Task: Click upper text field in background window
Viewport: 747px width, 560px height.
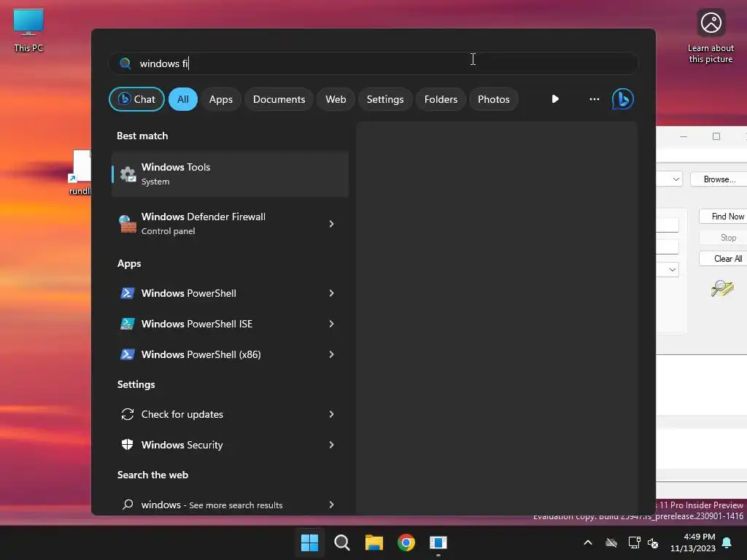Action: [x=667, y=225]
